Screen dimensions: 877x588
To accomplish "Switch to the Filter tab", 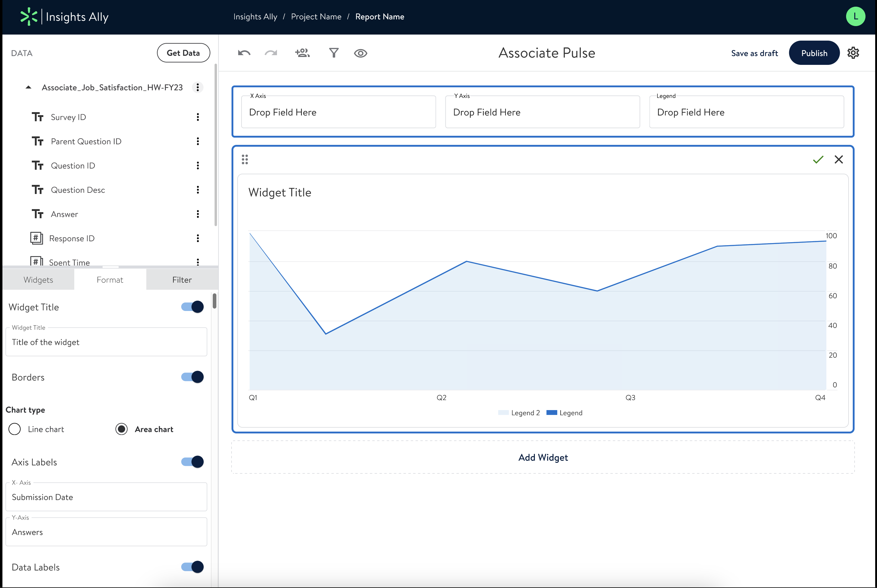I will 182,280.
